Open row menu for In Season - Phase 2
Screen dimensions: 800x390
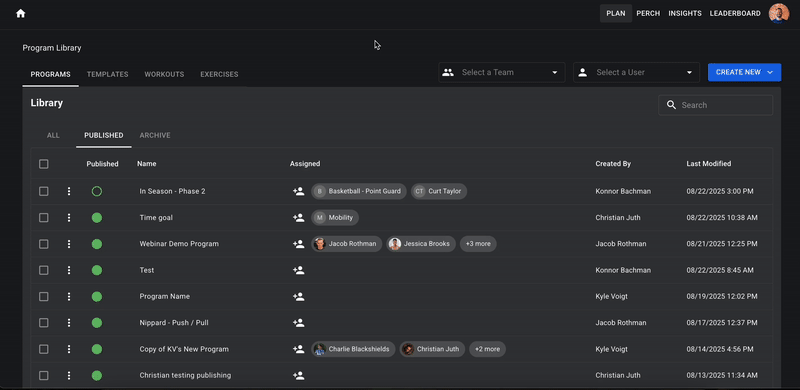pyautogui.click(x=69, y=191)
